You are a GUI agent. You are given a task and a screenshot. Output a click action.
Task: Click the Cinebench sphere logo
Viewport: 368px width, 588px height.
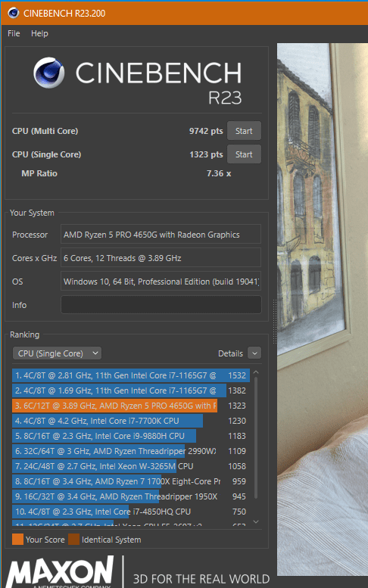[x=48, y=73]
